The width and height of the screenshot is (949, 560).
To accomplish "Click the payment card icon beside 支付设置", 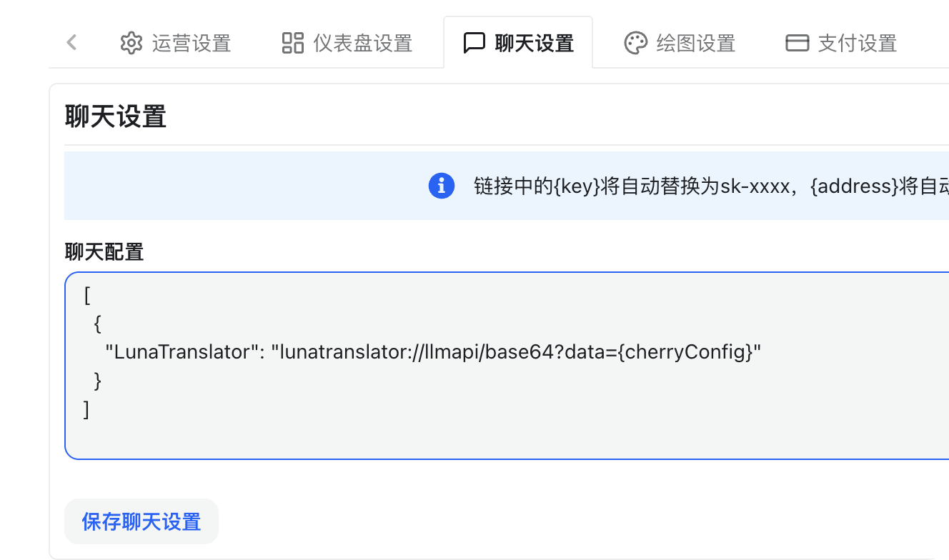I will [795, 43].
